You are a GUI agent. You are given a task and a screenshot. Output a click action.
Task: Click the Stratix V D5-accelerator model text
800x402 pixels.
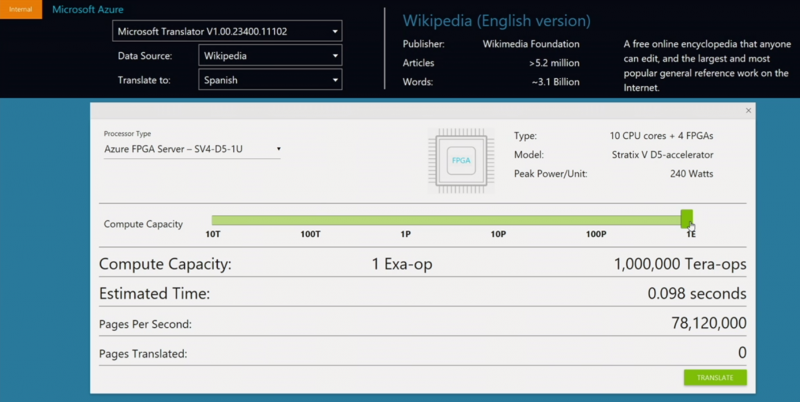click(662, 155)
